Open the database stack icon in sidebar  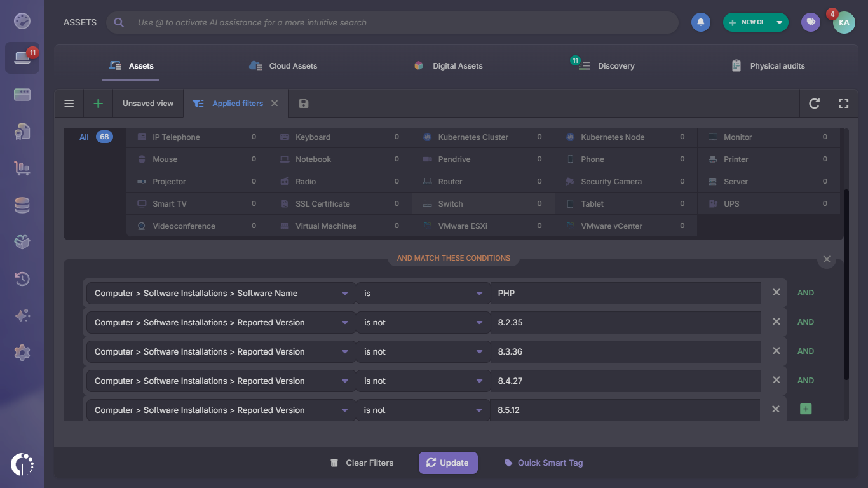(x=22, y=205)
